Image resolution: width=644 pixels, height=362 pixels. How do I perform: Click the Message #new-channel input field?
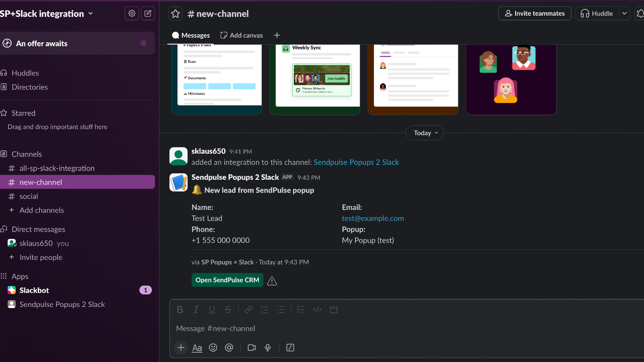coord(407,328)
